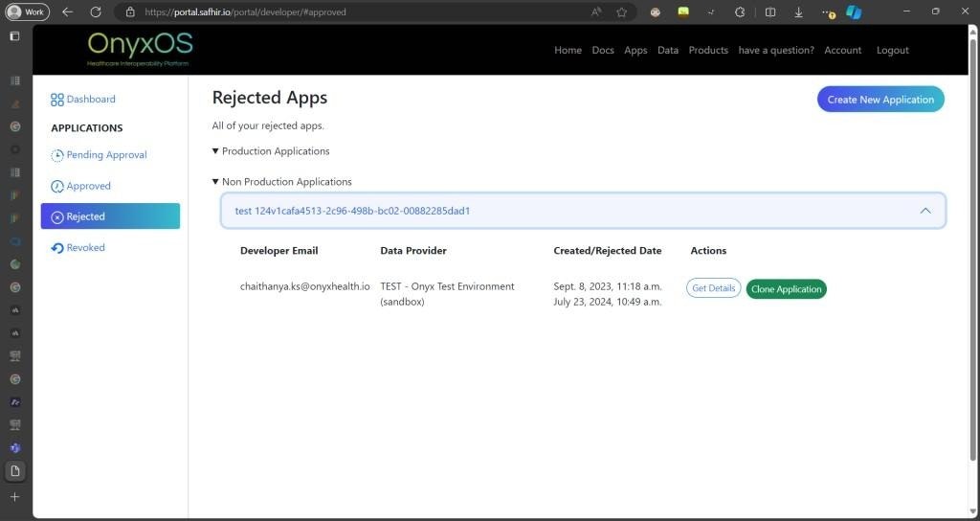This screenshot has width=980, height=521.
Task: Collapse the Production Applications section
Action: [216, 151]
